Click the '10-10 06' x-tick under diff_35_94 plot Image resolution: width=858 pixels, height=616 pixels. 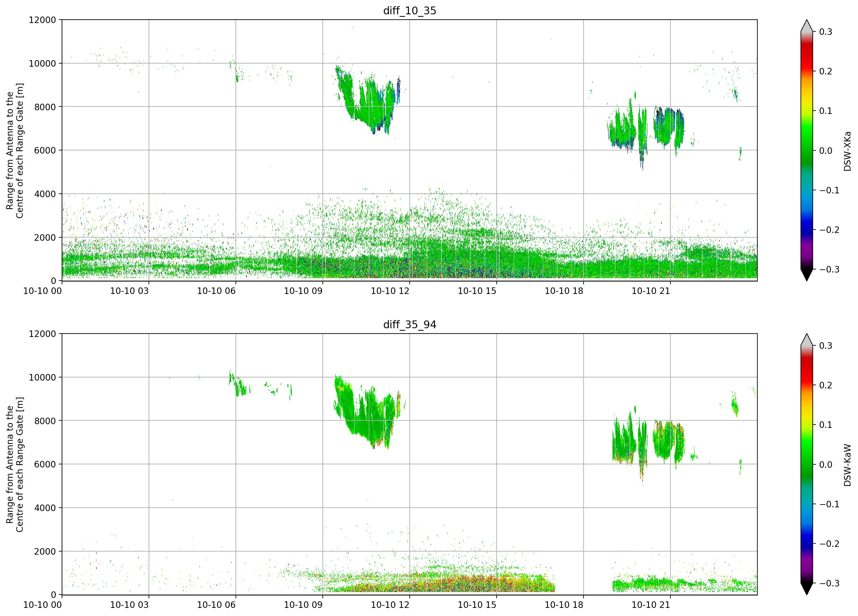[x=217, y=605]
